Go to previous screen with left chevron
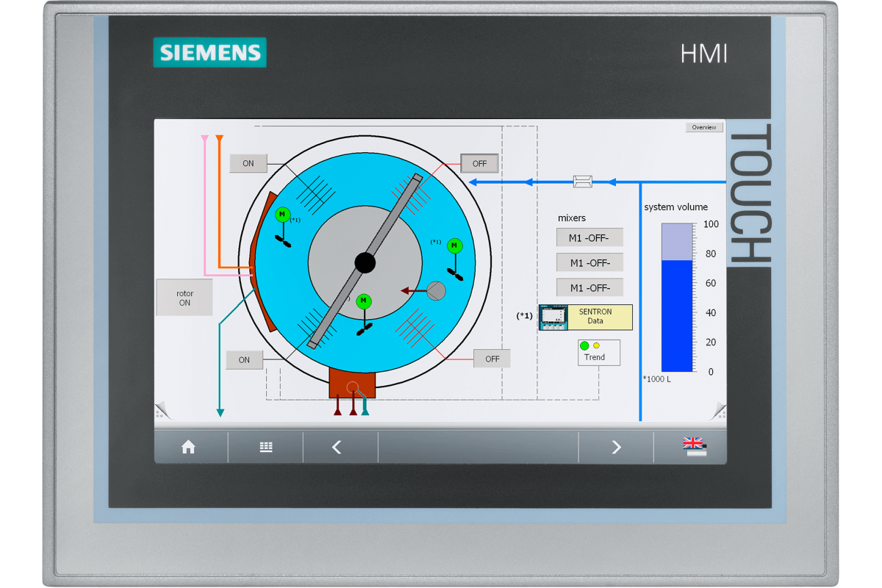Image resolution: width=882 pixels, height=588 pixels. (x=337, y=447)
